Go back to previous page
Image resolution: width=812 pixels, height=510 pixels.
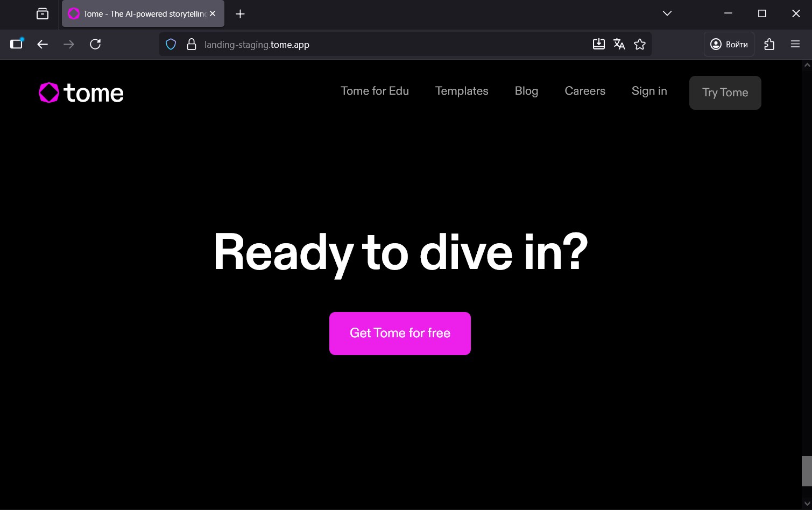click(x=43, y=44)
